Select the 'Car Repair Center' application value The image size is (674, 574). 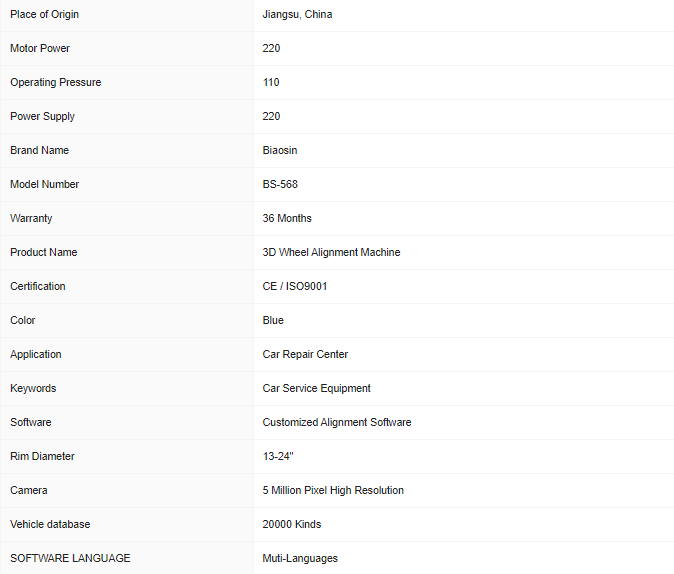click(305, 354)
